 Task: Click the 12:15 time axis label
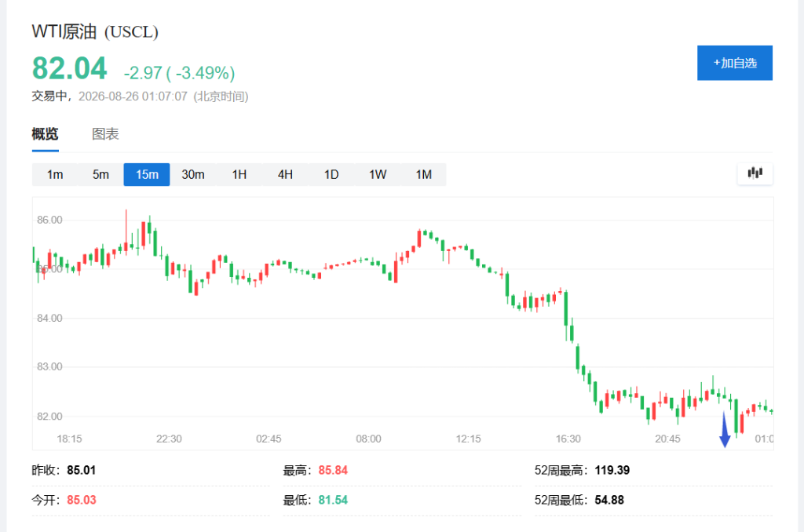468,439
